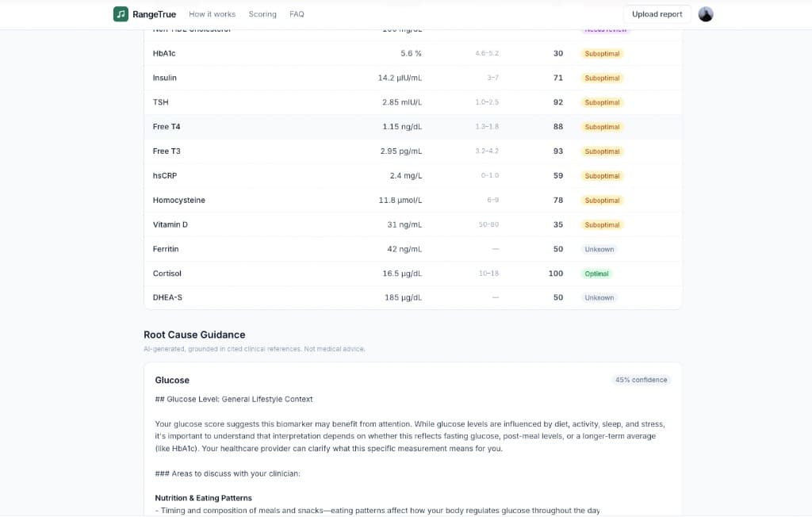Click the Homocysteine row
Screen dimensions: 812x517
tap(412, 200)
